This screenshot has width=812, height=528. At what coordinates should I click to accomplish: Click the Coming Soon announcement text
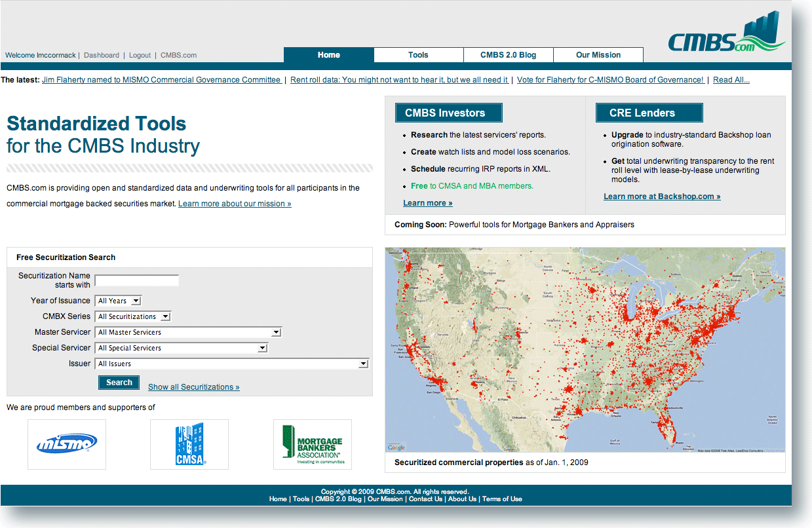(x=514, y=225)
